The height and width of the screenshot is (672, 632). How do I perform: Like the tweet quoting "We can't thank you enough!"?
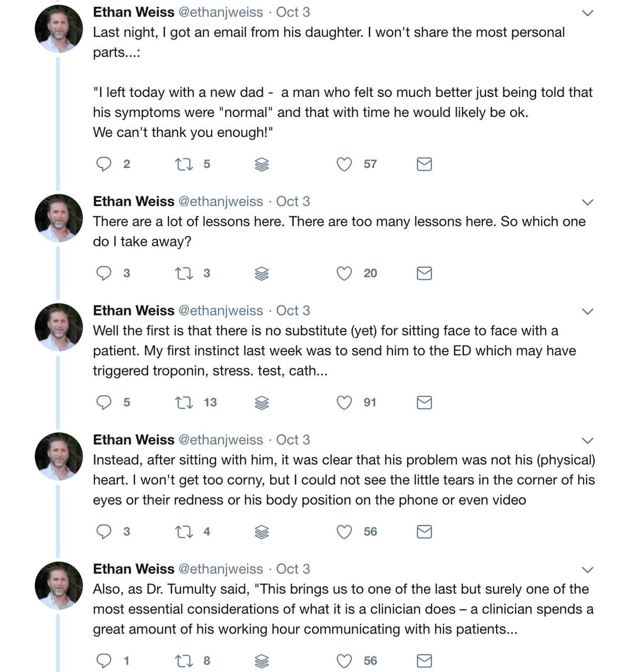(x=344, y=164)
